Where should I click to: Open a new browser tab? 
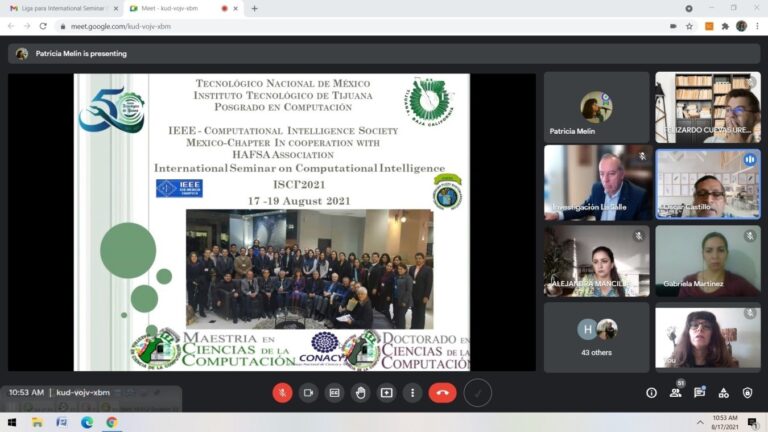point(254,9)
